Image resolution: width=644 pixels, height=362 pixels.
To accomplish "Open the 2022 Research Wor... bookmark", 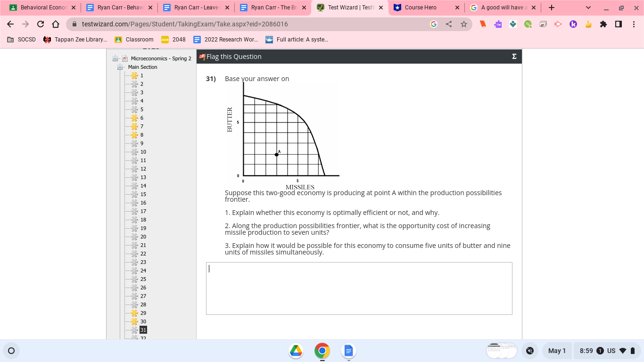I will pos(225,40).
